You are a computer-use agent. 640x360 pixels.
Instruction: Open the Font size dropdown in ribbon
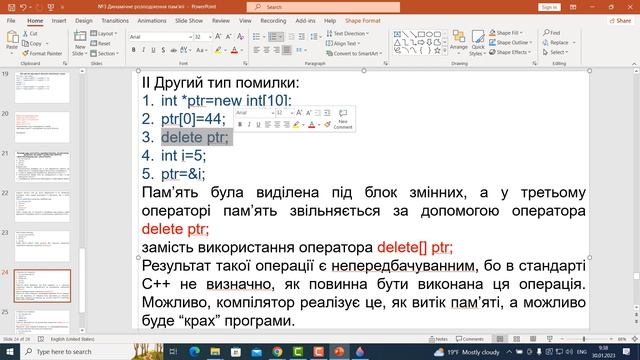pyautogui.click(x=210, y=37)
